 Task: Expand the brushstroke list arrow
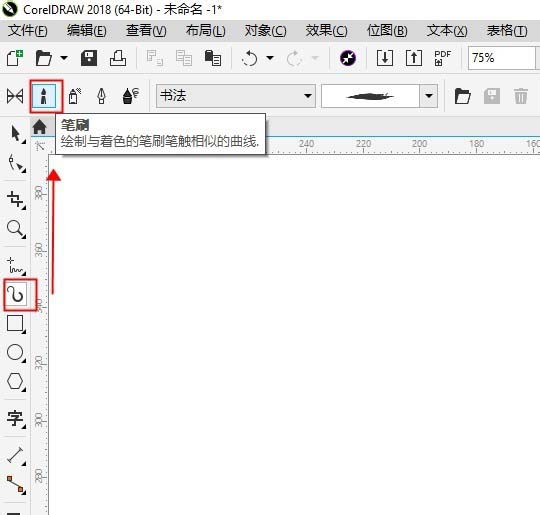pyautogui.click(x=428, y=96)
